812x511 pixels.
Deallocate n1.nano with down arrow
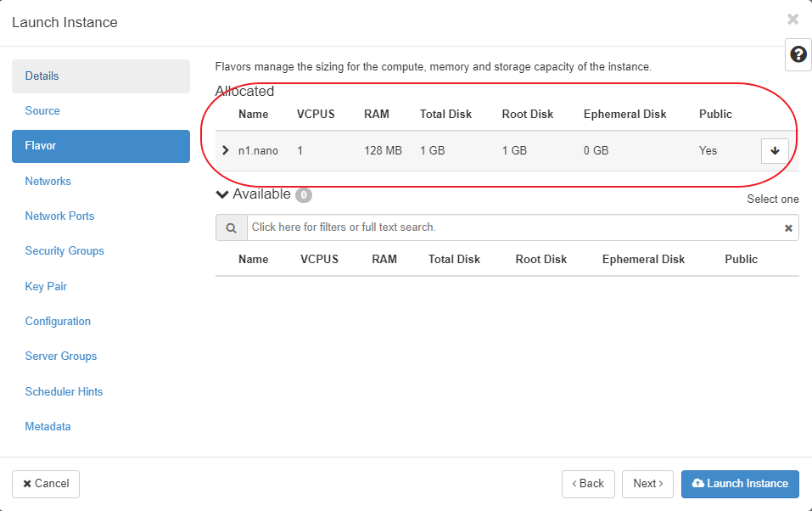pyautogui.click(x=775, y=150)
